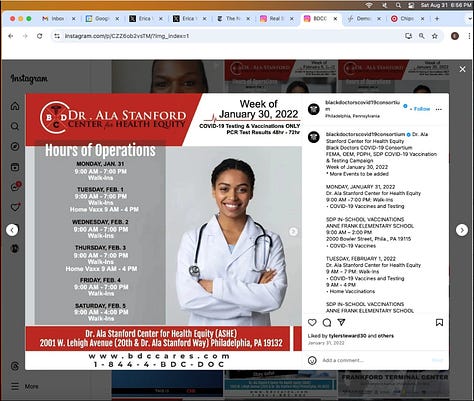Viewport: 474px width, 401px height.
Task: Save post with bookmark icon
Action: (439, 322)
